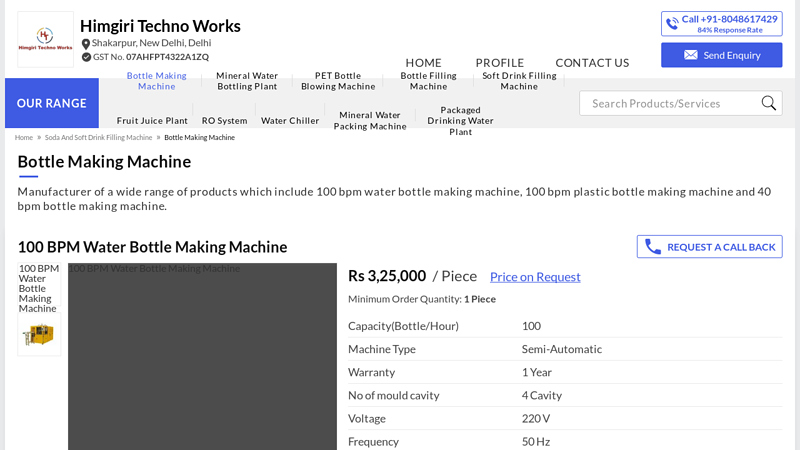800x450 pixels.
Task: Select Soft Drink Filling Machine category
Action: point(519,81)
